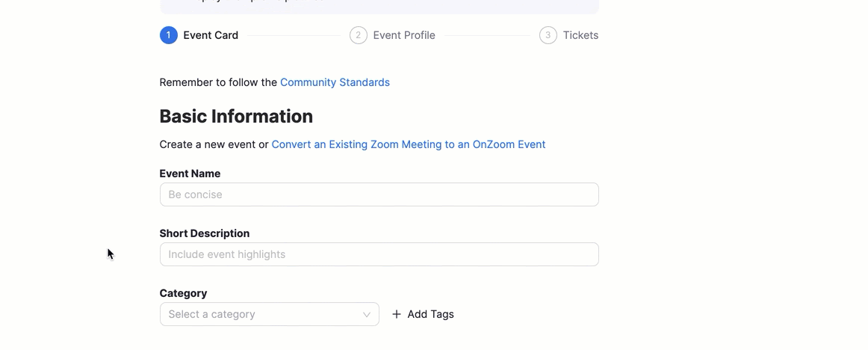868x350 pixels.
Task: Open the Select a category combo box
Action: tap(261, 314)
